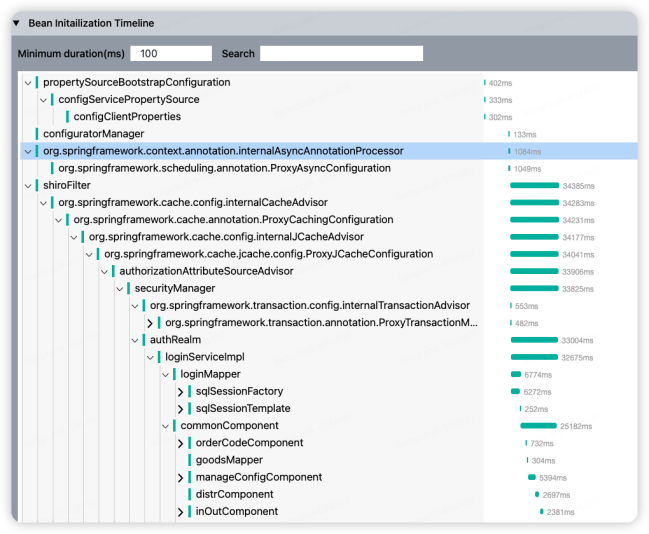Expand orderCodeComponent chevron
Screen dimensions: 649x534
click(180, 443)
